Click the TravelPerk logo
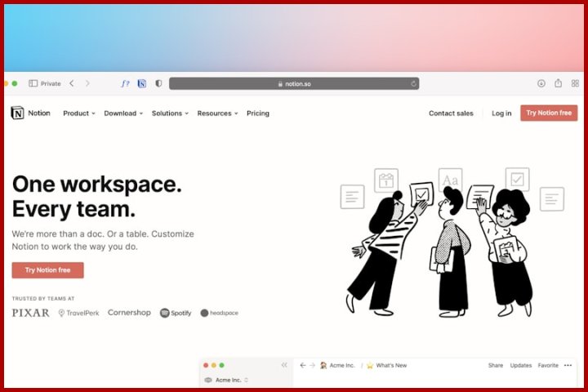 [78, 313]
